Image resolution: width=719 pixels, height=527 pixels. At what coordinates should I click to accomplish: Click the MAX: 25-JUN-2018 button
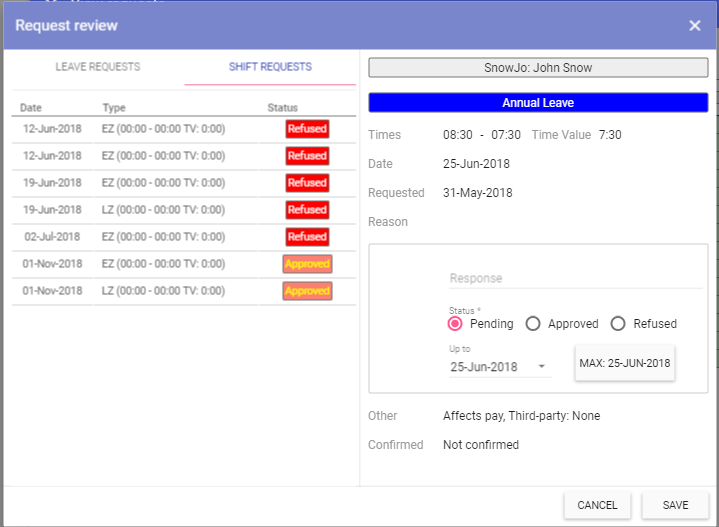(x=625, y=363)
